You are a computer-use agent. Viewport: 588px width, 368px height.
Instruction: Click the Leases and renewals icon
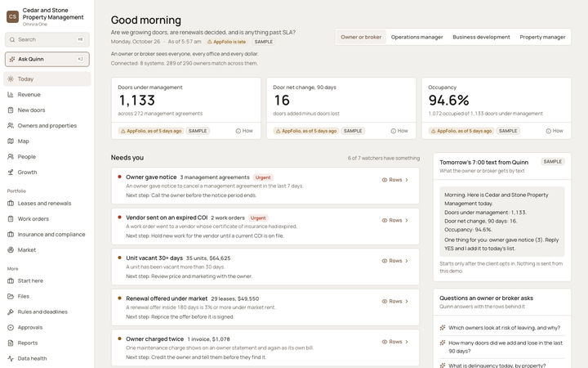click(11, 203)
